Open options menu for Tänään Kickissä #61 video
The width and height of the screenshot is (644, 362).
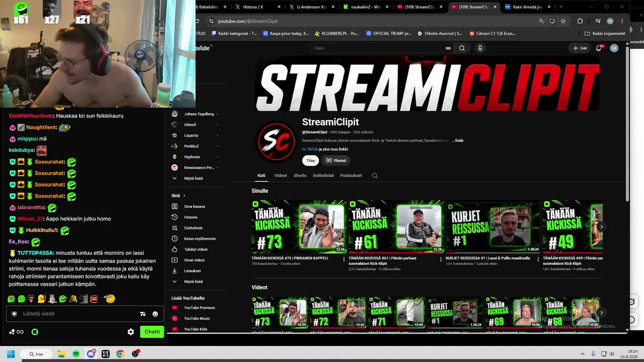441,259
